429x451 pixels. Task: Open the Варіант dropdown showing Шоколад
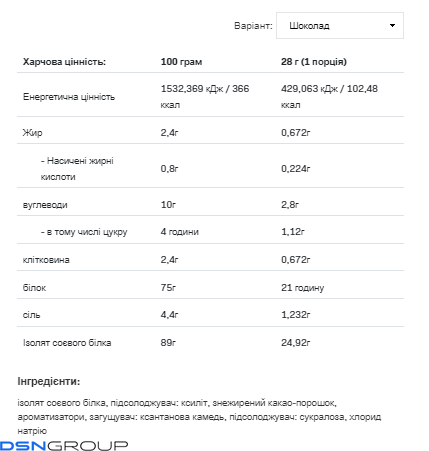tap(340, 26)
